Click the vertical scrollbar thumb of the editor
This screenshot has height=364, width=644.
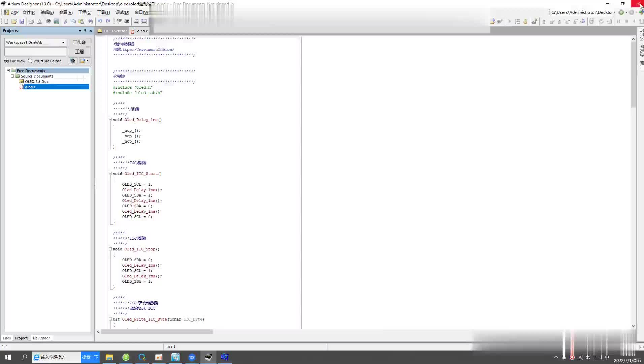click(x=633, y=75)
